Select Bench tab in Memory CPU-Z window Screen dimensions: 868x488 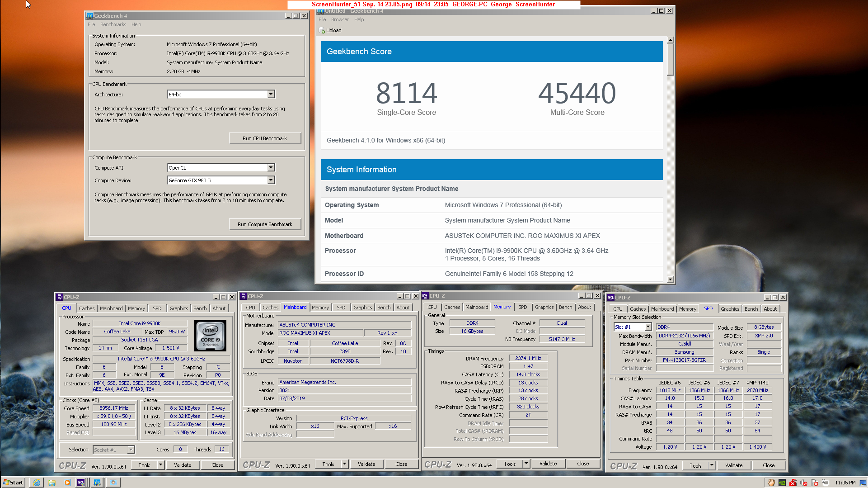565,307
